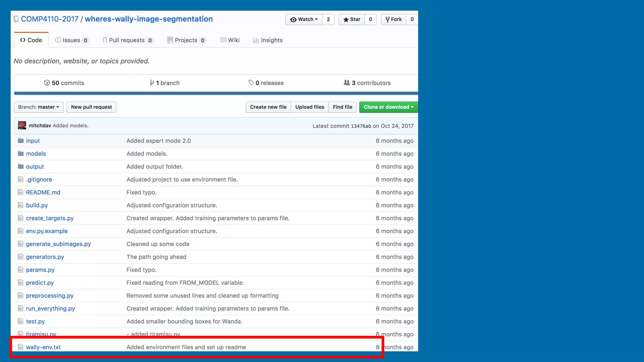Click the file icon next to env.py.example
Screen dimensions: 644x362
click(20, 231)
